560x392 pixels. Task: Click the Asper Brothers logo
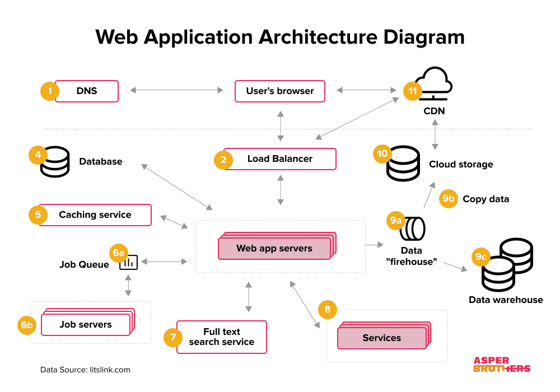coord(502,365)
